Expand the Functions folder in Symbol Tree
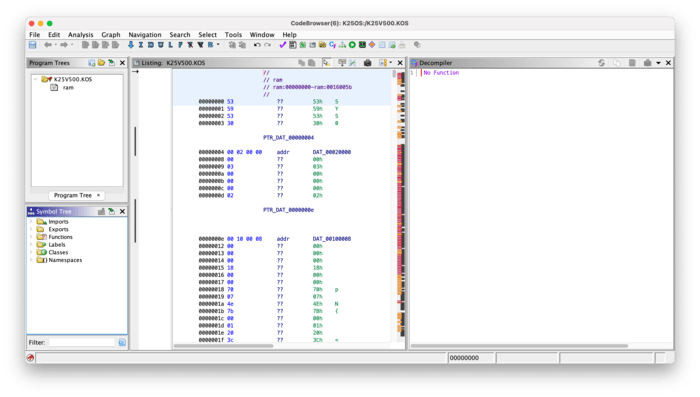 pos(31,237)
